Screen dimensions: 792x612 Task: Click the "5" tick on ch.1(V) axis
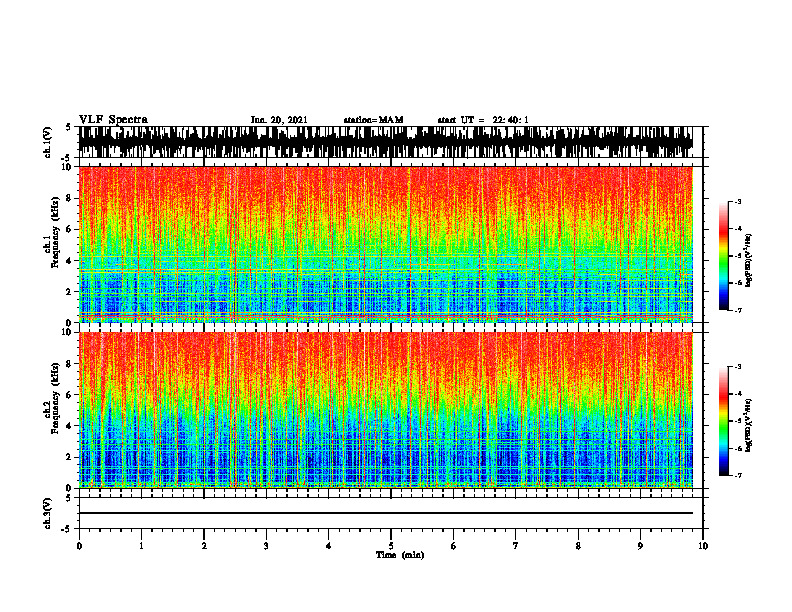coord(69,128)
